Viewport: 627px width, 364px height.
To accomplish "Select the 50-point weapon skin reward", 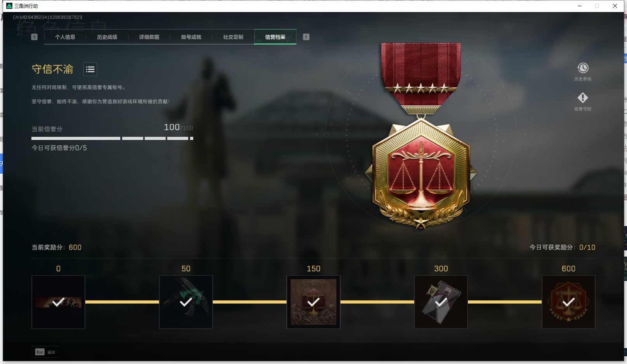I will (186, 302).
